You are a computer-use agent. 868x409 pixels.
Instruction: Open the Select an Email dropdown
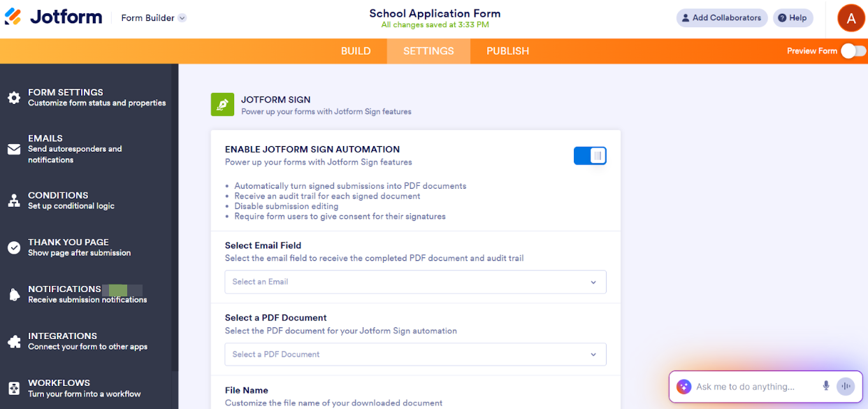coord(415,282)
